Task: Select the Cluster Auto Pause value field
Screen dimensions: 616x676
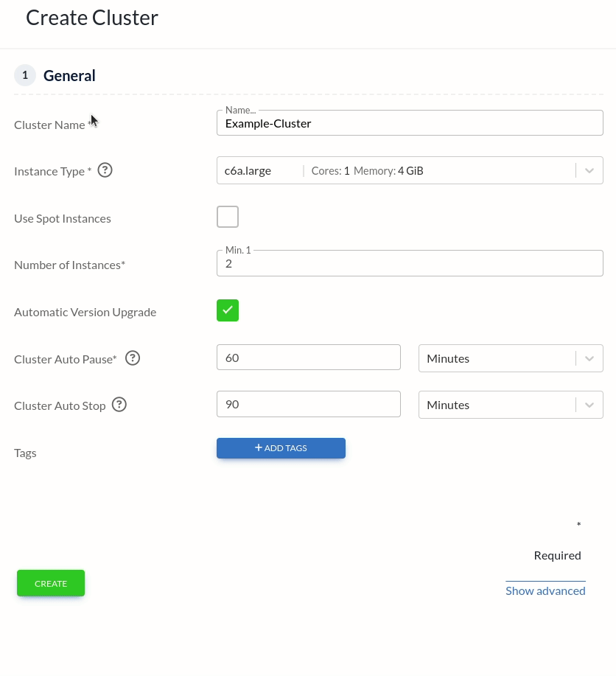Action: 308,358
